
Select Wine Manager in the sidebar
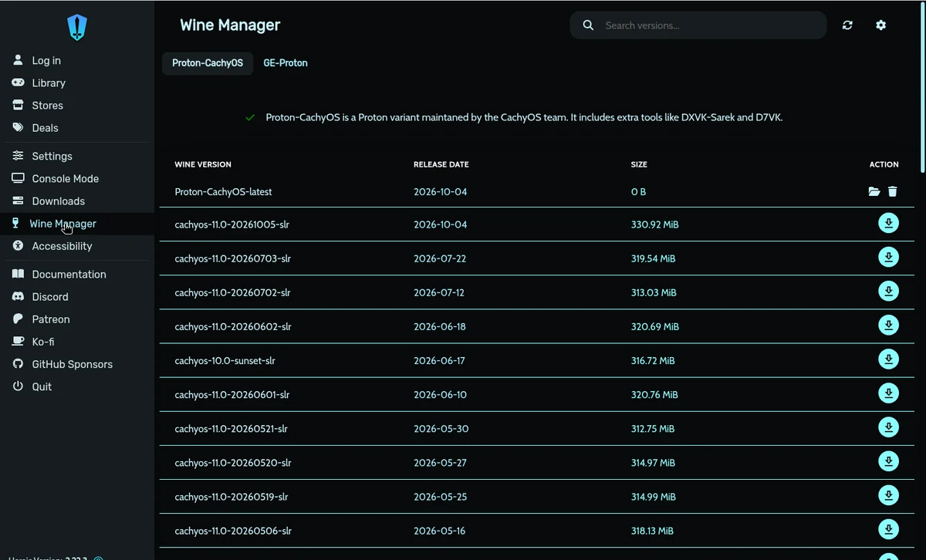click(x=77, y=224)
